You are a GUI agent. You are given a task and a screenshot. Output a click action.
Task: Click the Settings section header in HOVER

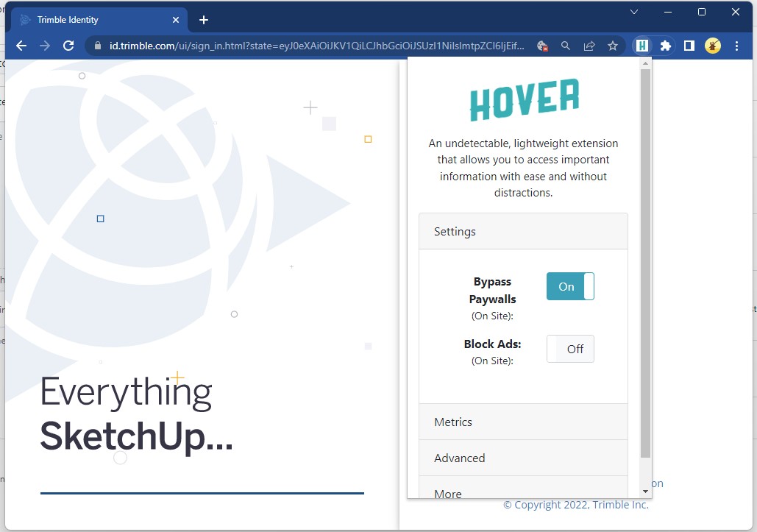[x=523, y=231]
